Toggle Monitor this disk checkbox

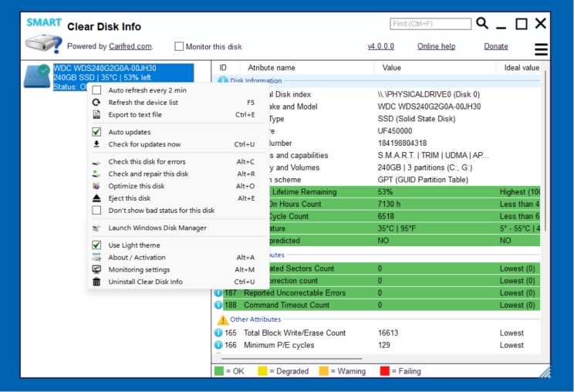coord(179,46)
